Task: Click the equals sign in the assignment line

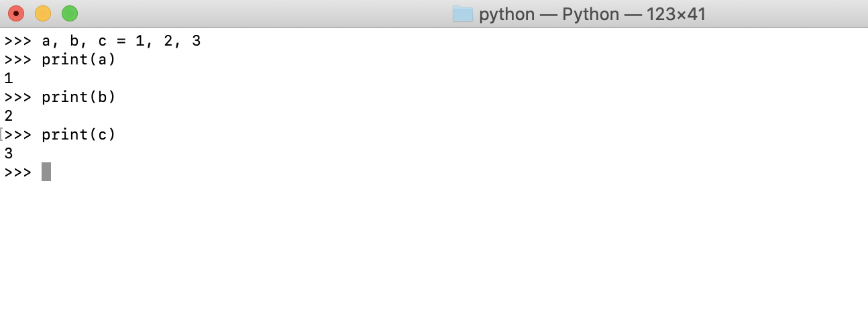Action: (x=121, y=42)
